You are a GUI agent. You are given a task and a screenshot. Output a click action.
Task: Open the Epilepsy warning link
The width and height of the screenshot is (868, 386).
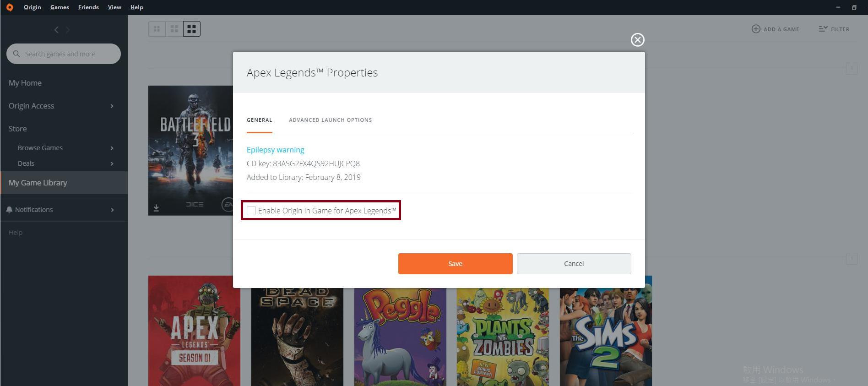point(275,150)
